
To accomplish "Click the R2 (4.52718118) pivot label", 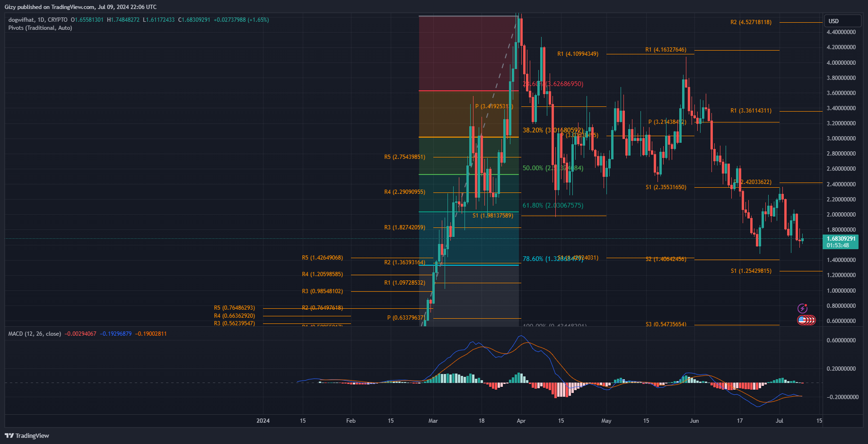I will [751, 22].
